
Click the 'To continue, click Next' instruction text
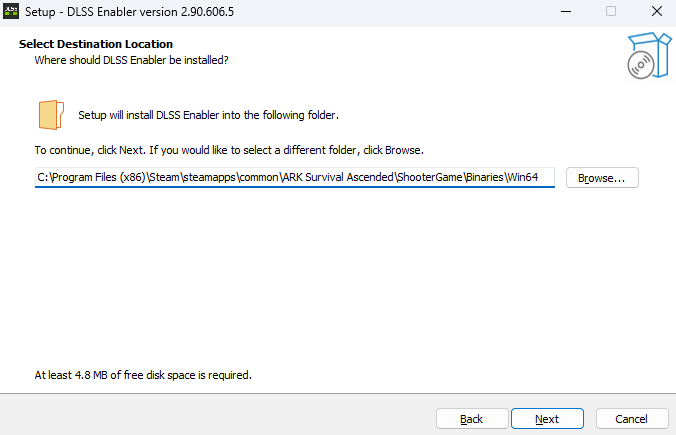(229, 150)
